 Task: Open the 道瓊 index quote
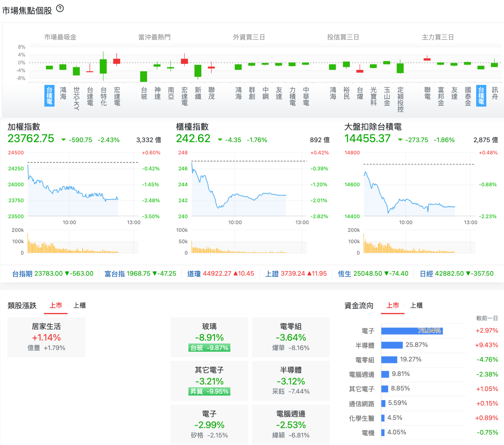coord(221,273)
